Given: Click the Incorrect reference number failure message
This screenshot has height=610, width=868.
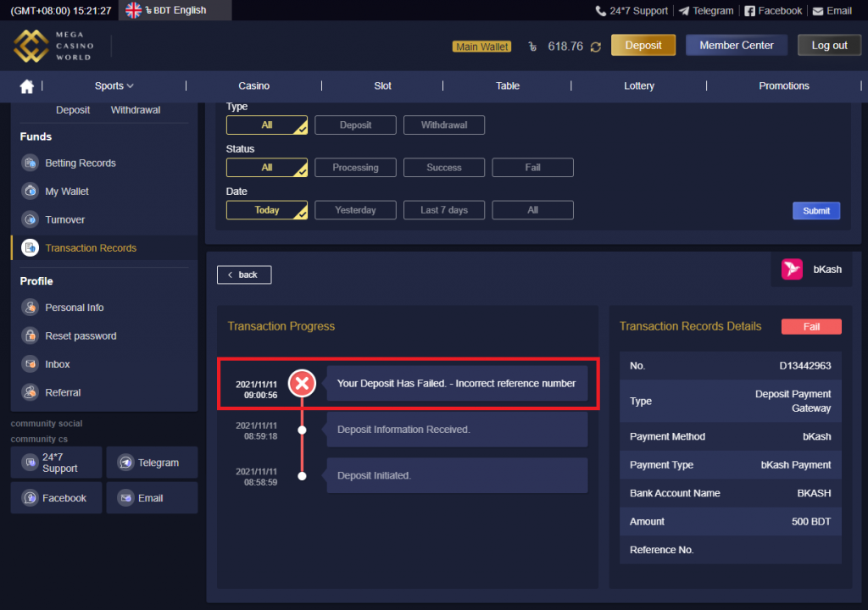Looking at the screenshot, I should point(457,384).
